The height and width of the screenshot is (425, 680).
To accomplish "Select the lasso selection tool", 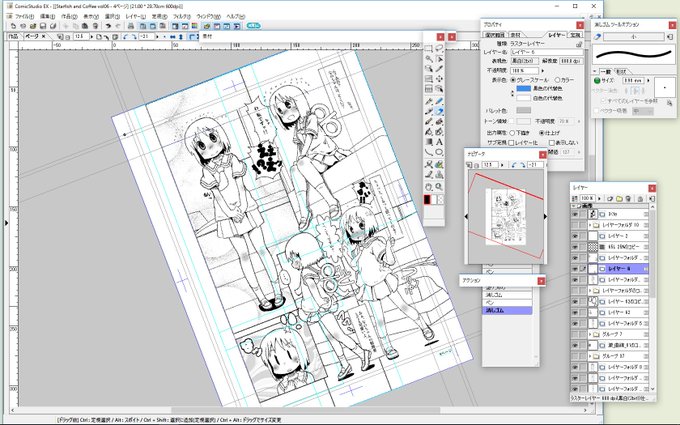I will point(439,48).
